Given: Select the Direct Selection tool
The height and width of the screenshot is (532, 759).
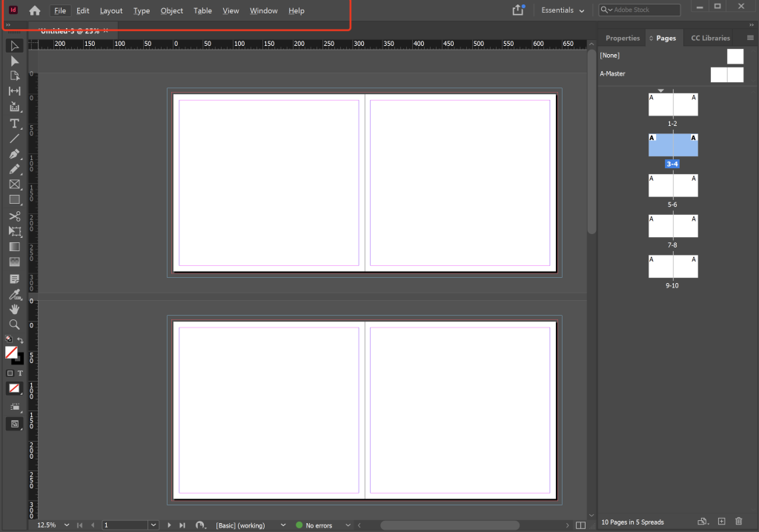Looking at the screenshot, I should (14, 61).
